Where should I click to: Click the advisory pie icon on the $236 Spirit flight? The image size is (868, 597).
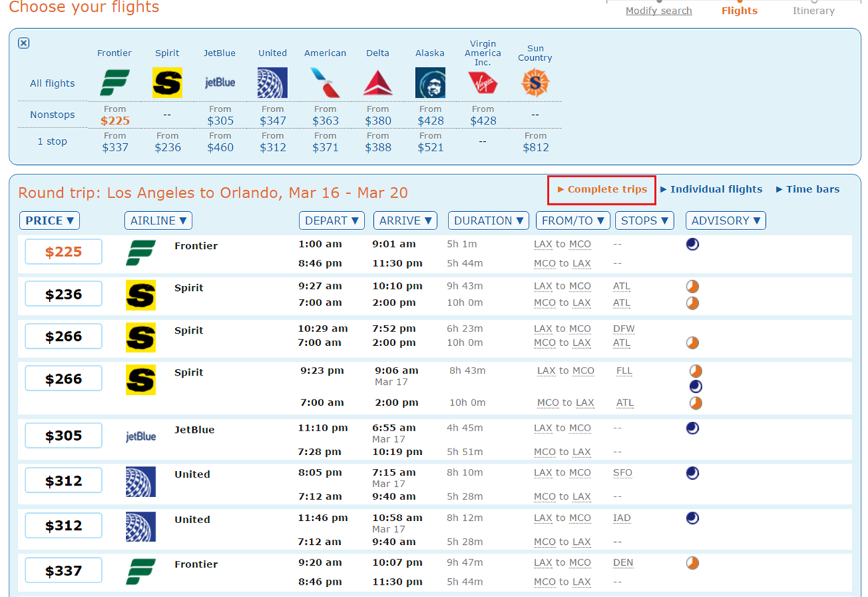point(692,287)
